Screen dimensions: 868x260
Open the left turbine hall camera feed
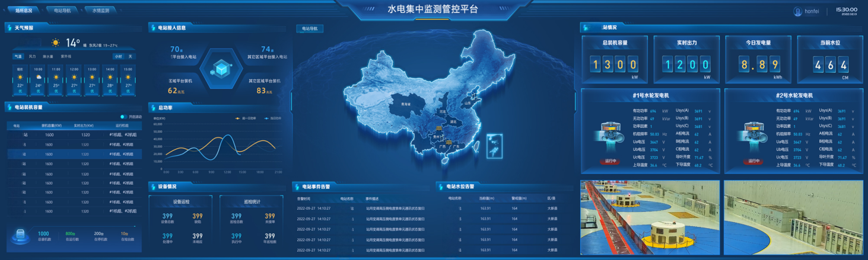click(650, 218)
